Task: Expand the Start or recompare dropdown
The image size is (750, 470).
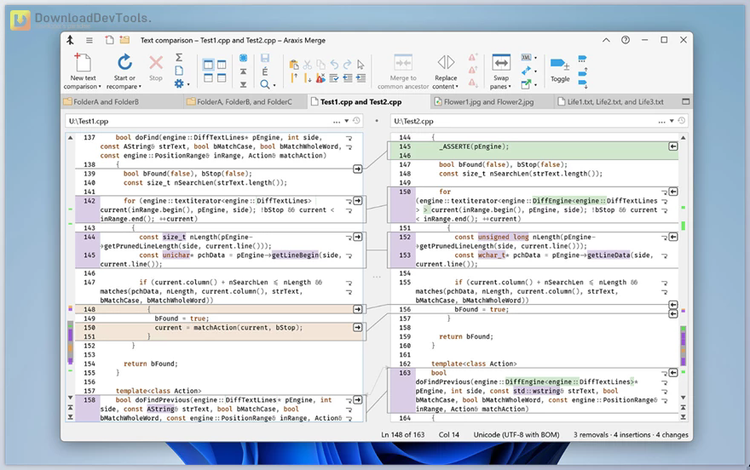Action: click(x=140, y=87)
